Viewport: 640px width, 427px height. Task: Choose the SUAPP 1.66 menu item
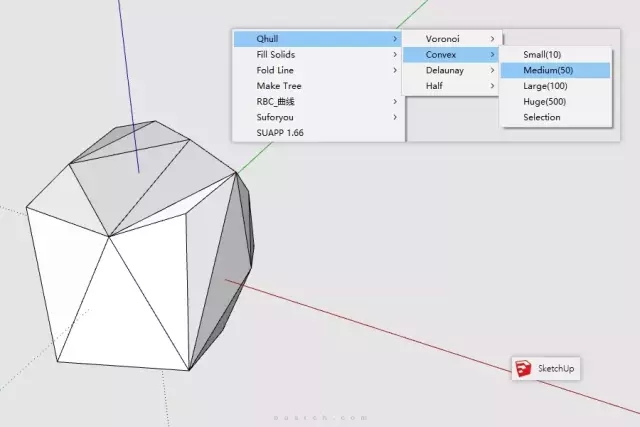[279, 133]
